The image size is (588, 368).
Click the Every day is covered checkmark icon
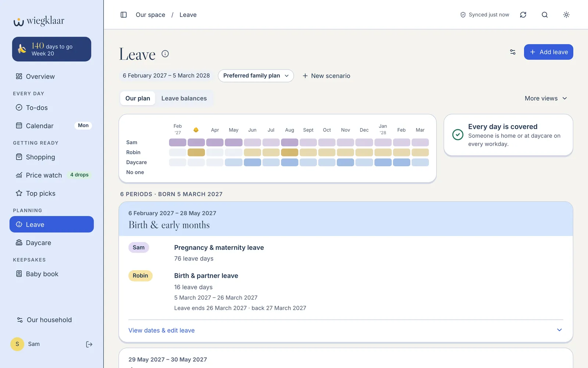click(x=458, y=135)
